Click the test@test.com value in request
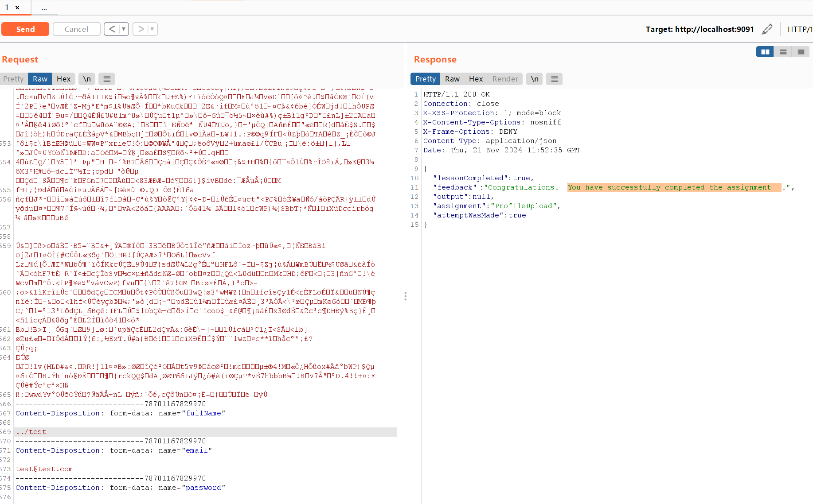 click(44, 469)
